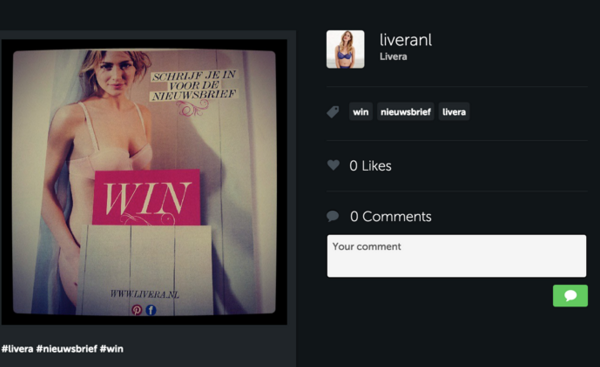Open the #nieuwsbrief hashtag in the caption

pos(67,349)
